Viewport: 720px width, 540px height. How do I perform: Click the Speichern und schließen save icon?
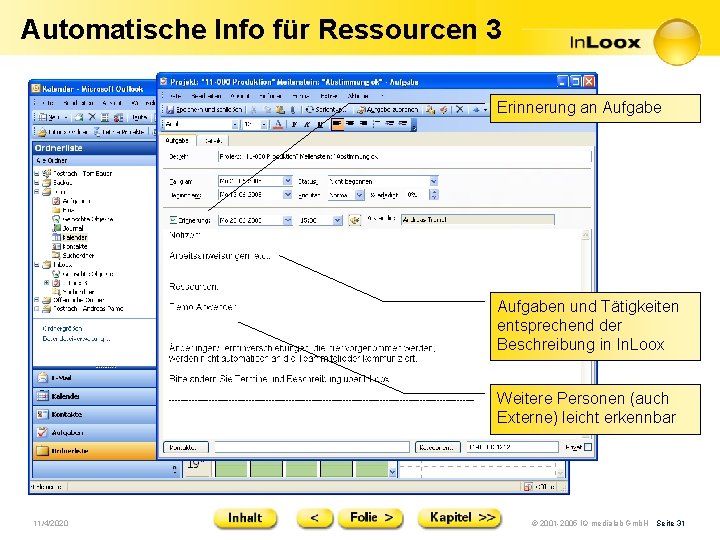(170, 110)
